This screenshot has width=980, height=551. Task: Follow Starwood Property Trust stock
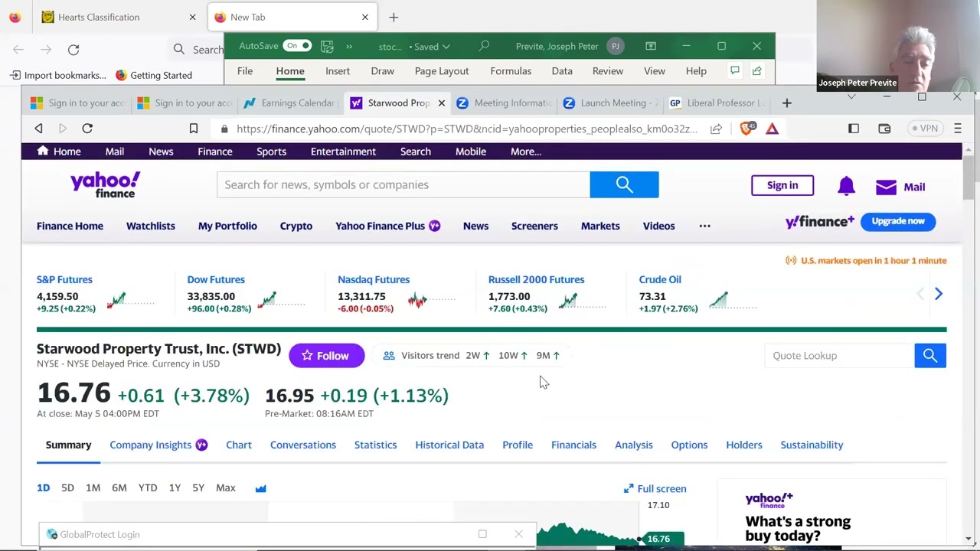pos(326,356)
